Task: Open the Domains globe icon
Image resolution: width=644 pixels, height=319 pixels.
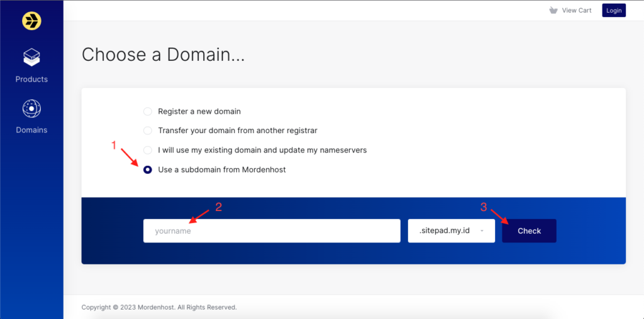Action: 31,109
